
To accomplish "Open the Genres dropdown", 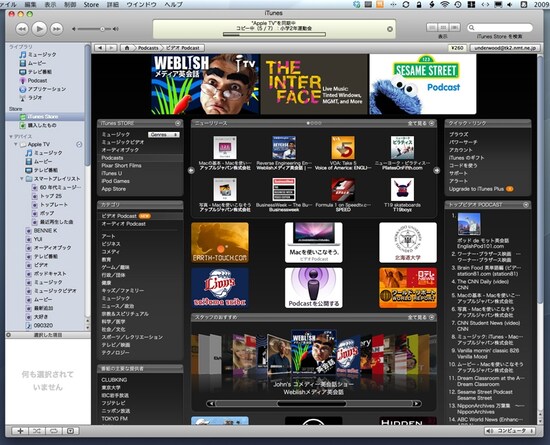I will [163, 135].
